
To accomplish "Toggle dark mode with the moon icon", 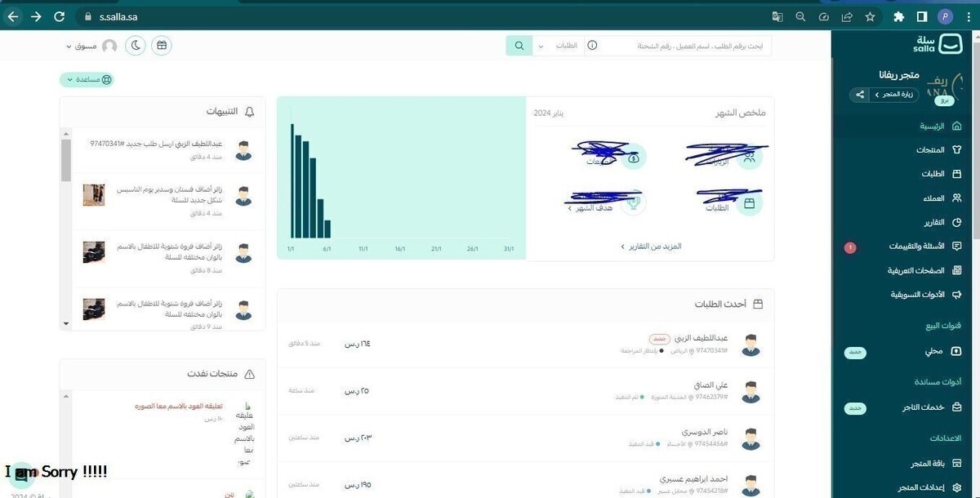I will (135, 45).
